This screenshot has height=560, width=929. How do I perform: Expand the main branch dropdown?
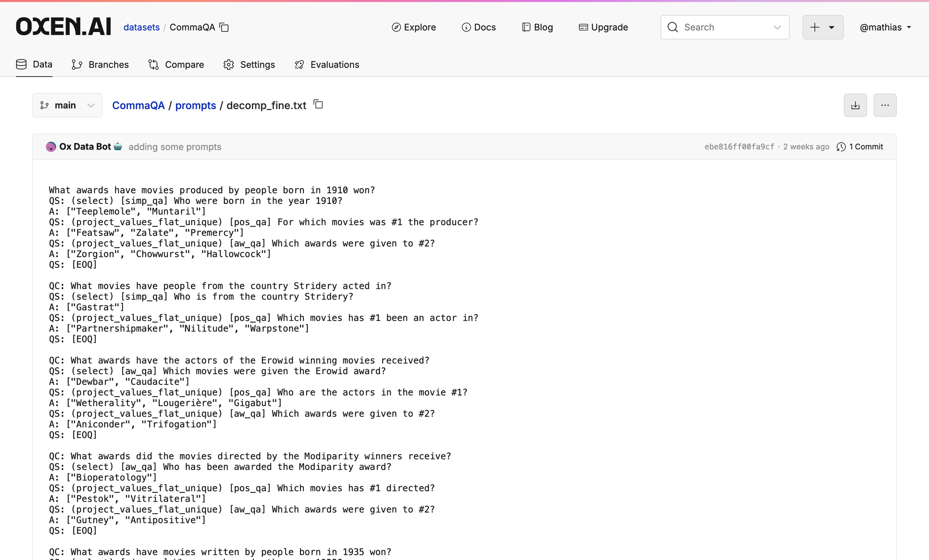tap(67, 105)
